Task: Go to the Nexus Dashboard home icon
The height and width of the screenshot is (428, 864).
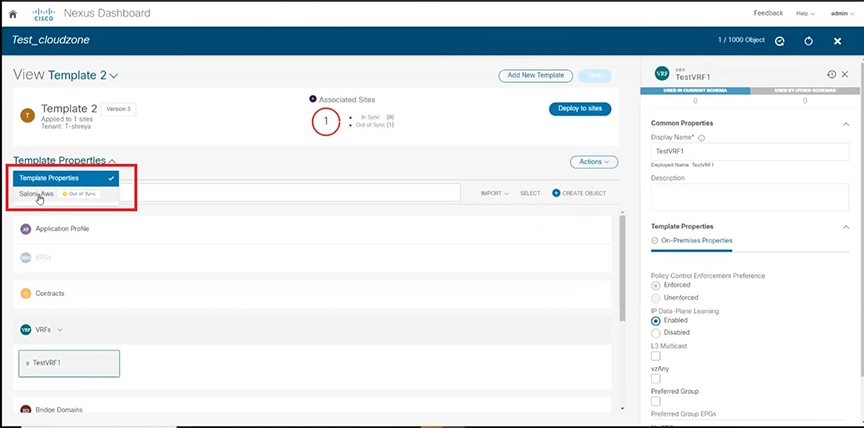Action: [x=13, y=14]
